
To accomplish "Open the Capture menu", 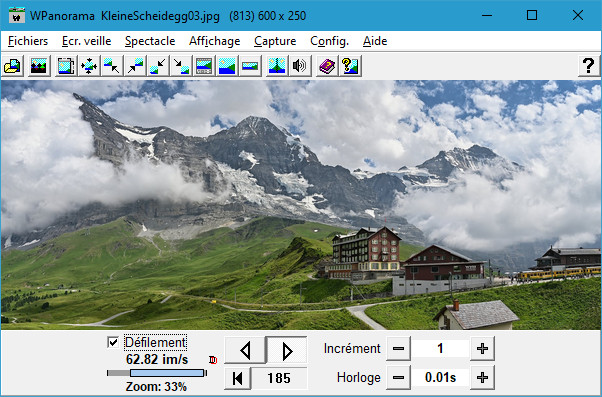I will click(275, 41).
